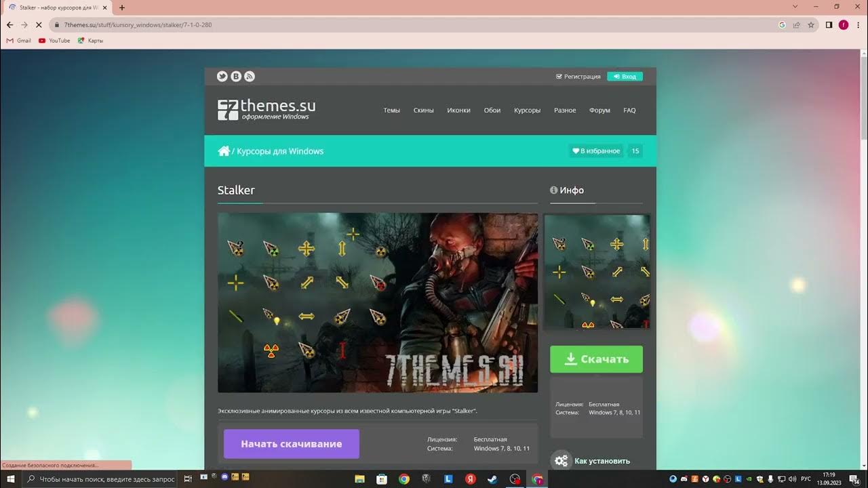
Task: Open the site's Twitter social icon
Action: [x=222, y=77]
